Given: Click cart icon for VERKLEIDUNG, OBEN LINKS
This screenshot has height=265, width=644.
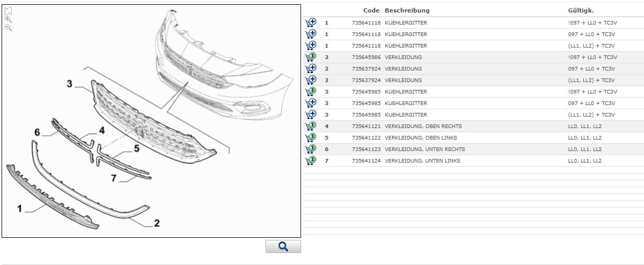Looking at the screenshot, I should tap(311, 137).
